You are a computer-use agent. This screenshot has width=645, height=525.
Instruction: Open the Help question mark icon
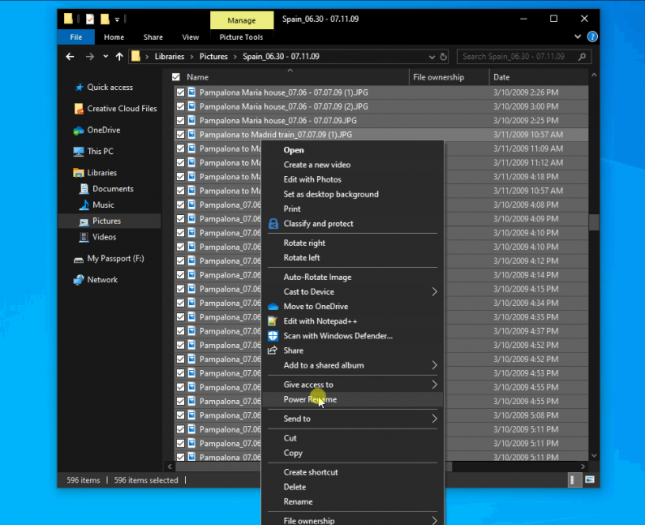tap(592, 37)
